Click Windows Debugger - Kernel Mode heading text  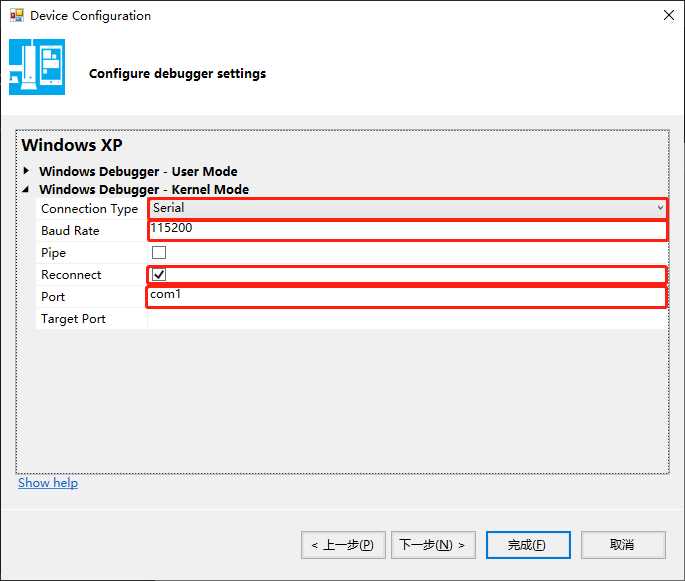pyautogui.click(x=144, y=190)
